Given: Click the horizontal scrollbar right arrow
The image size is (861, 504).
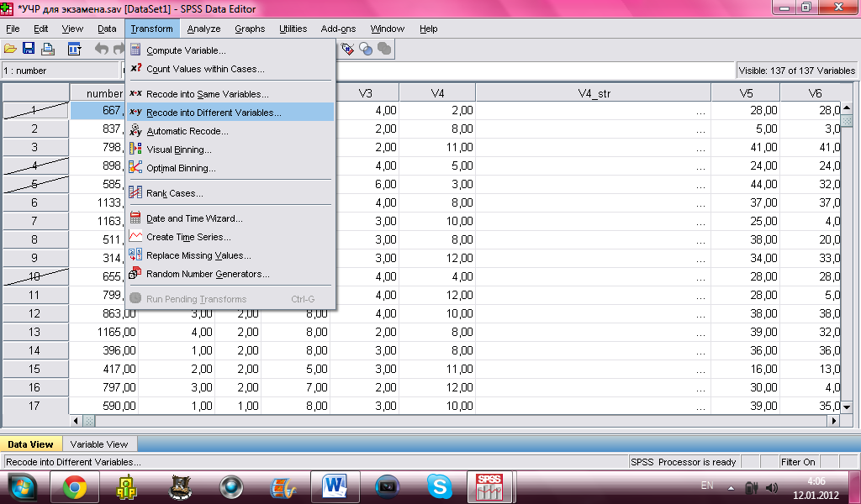Looking at the screenshot, I should [x=835, y=421].
